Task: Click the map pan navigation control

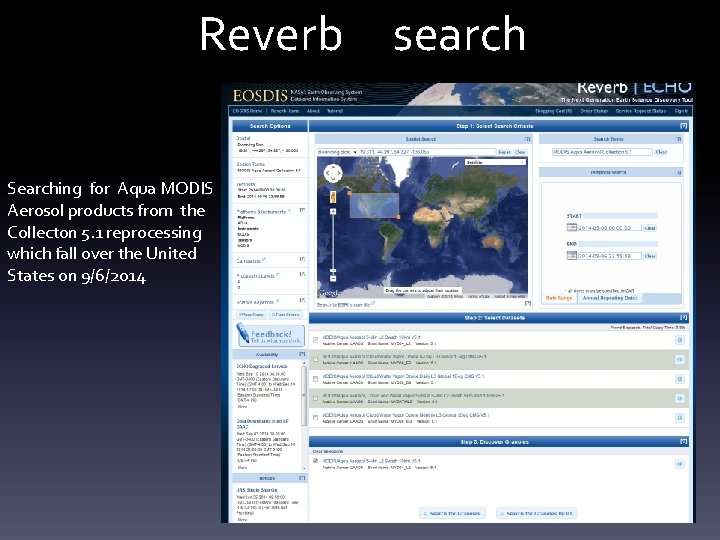Action: pyautogui.click(x=333, y=173)
